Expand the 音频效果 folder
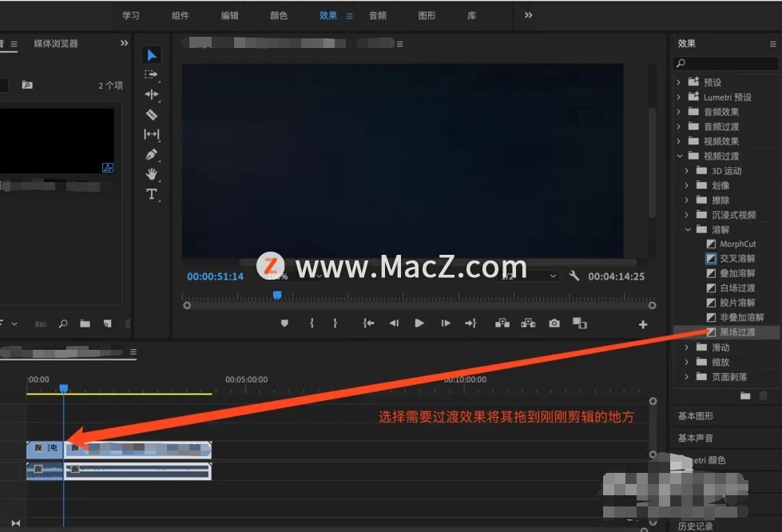 coord(679,112)
